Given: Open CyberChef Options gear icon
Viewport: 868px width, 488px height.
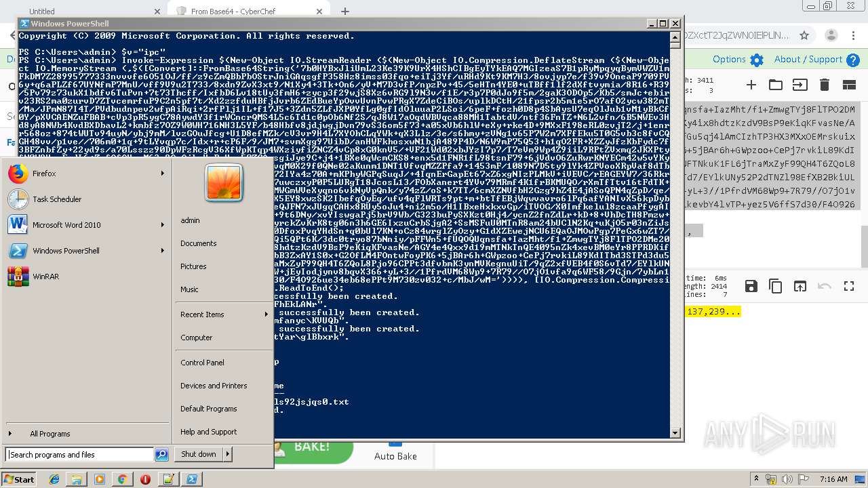Looking at the screenshot, I should coord(757,60).
